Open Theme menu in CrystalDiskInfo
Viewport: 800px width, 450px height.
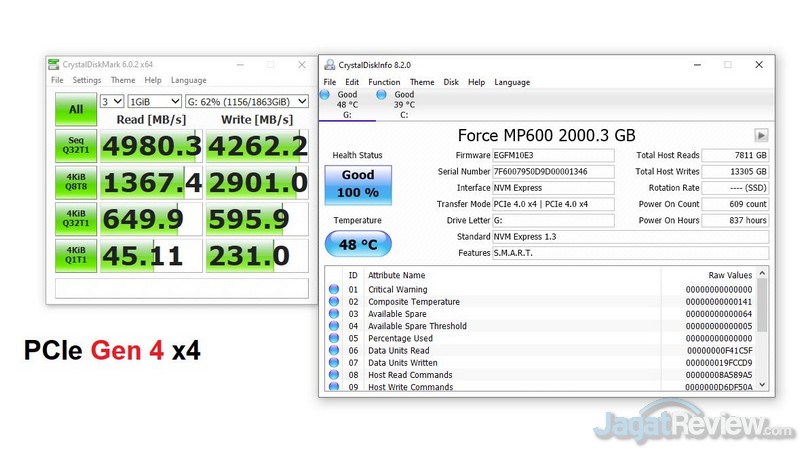[422, 82]
